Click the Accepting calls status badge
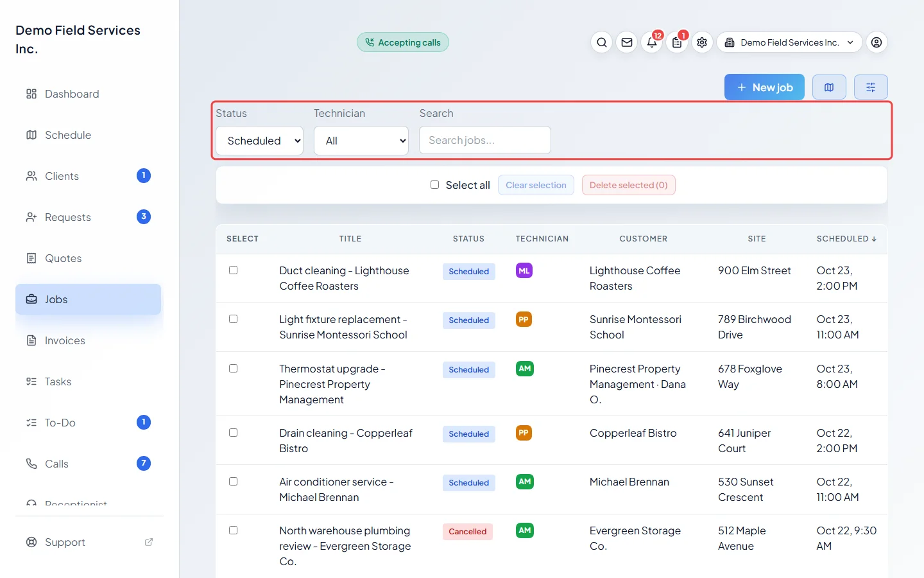This screenshot has width=924, height=578. pos(403,42)
